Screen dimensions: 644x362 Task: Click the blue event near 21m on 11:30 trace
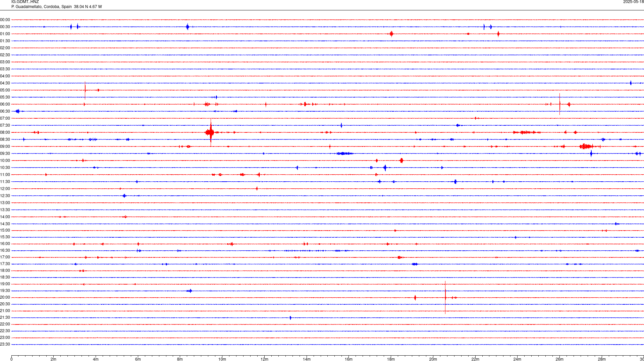coord(455,182)
